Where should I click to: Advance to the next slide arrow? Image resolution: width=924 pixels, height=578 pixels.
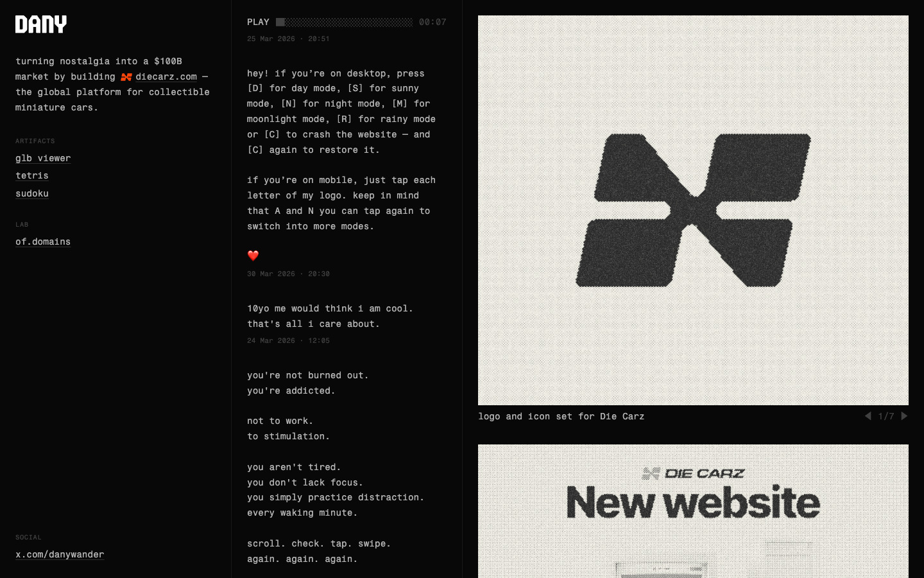[x=904, y=416]
